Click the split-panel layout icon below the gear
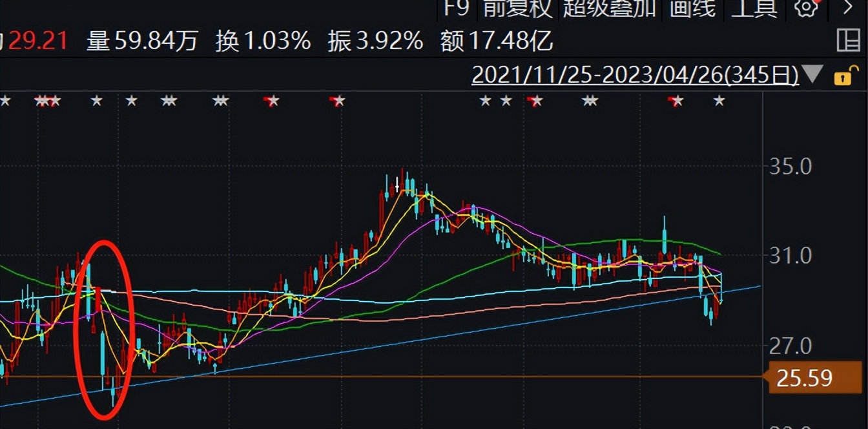The height and width of the screenshot is (429, 868). pyautogui.click(x=849, y=40)
